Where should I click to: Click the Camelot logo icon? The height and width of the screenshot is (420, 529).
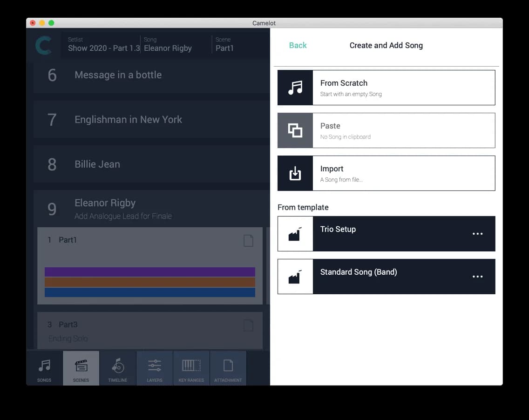pos(43,45)
